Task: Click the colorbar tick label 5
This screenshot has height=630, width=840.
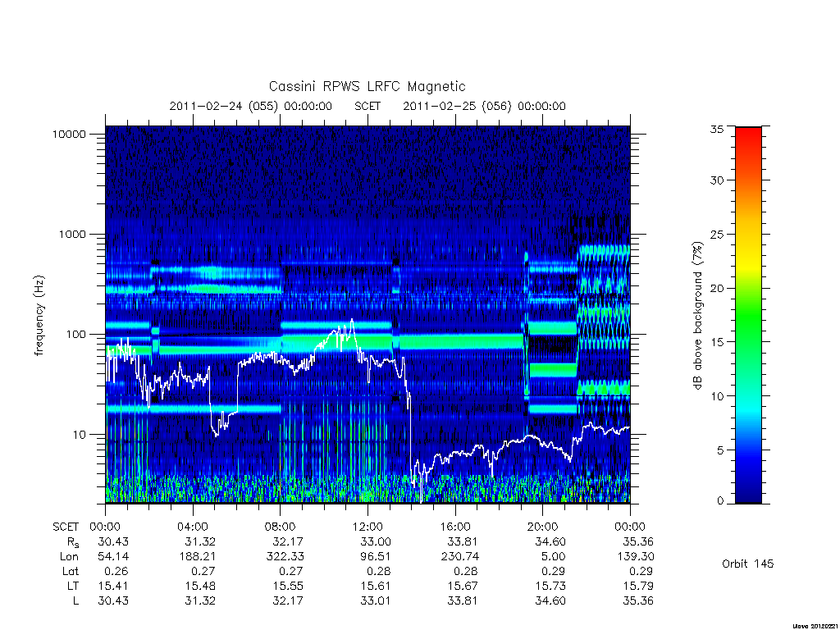Action: pyautogui.click(x=720, y=450)
